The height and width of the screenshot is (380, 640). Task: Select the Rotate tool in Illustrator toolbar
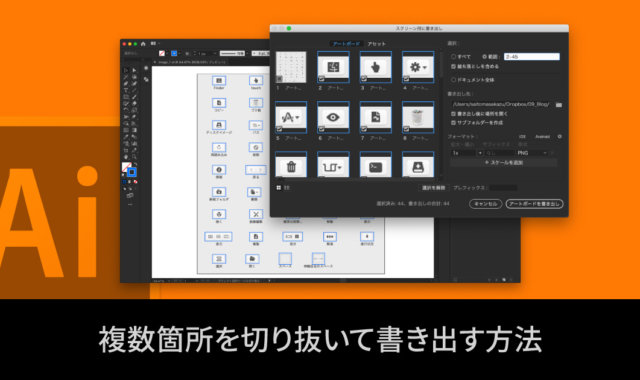tap(126, 110)
